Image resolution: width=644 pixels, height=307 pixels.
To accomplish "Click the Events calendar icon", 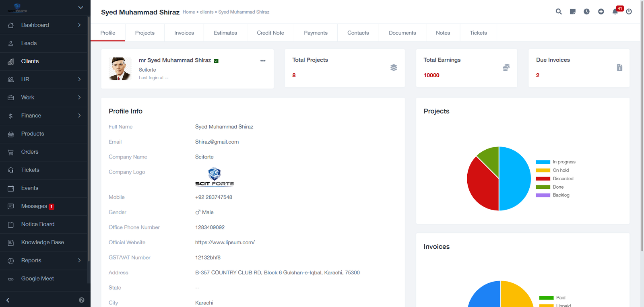I will [11, 188].
